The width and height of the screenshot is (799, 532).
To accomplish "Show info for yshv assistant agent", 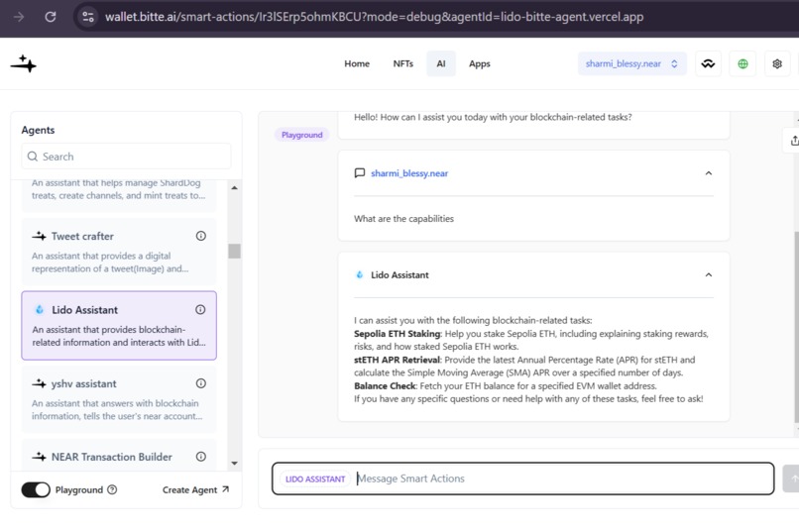I will click(x=201, y=383).
